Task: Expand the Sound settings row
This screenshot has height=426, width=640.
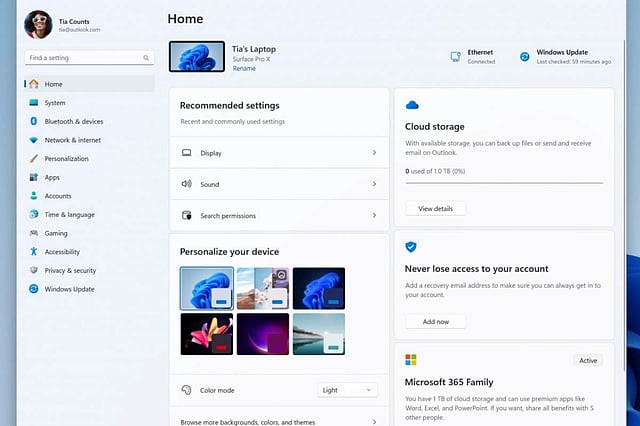Action: [278, 184]
